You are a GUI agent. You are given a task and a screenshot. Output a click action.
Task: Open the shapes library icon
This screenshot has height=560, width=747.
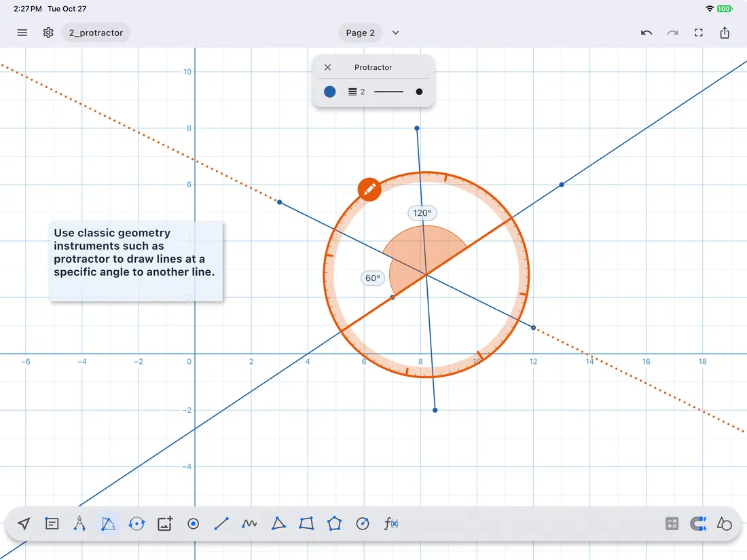[725, 524]
